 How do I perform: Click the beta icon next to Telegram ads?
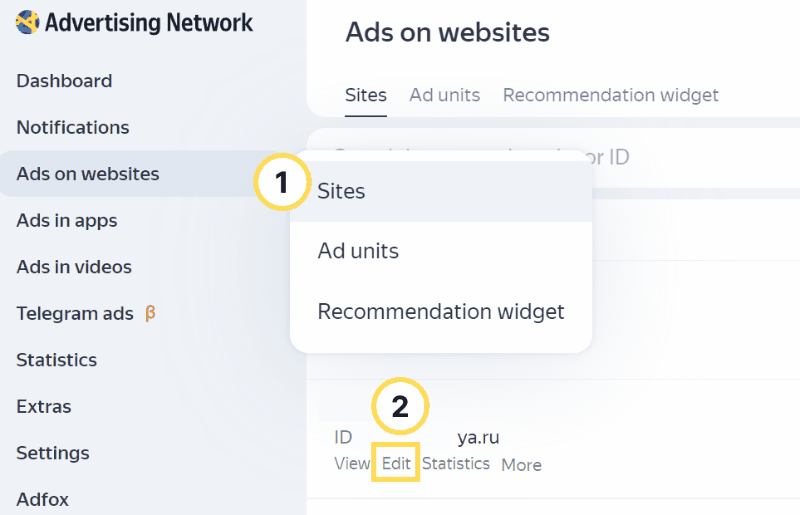pos(150,313)
